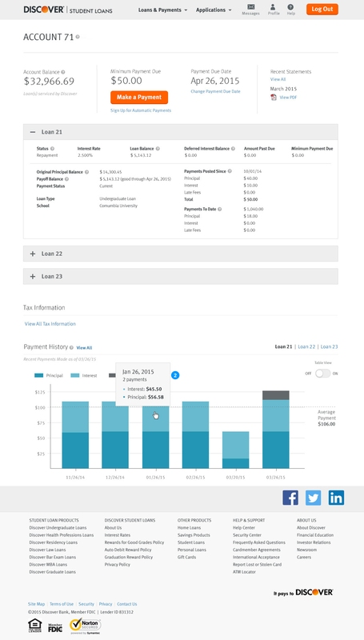Click the Equal Housing Lender icon
364x640 pixels.
tap(34, 626)
